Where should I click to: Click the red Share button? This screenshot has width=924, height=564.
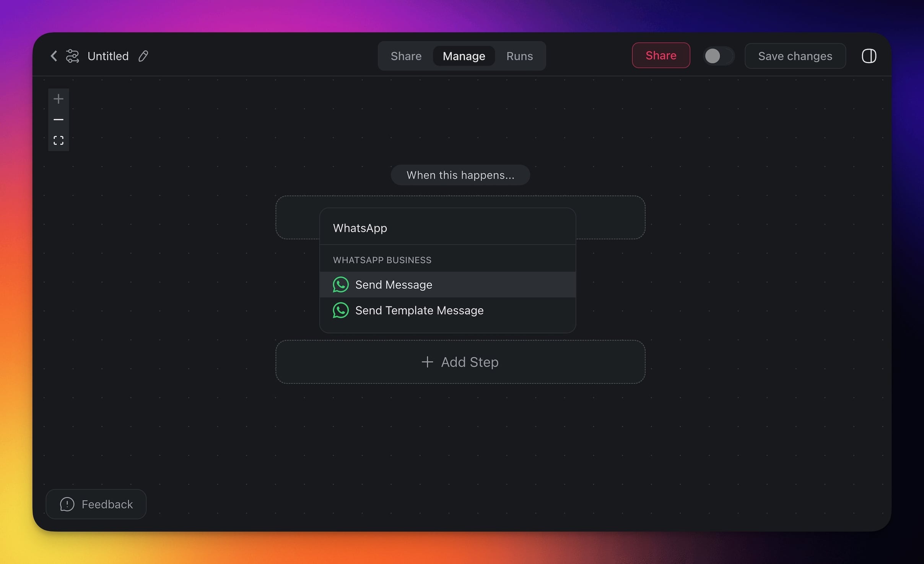(660, 55)
